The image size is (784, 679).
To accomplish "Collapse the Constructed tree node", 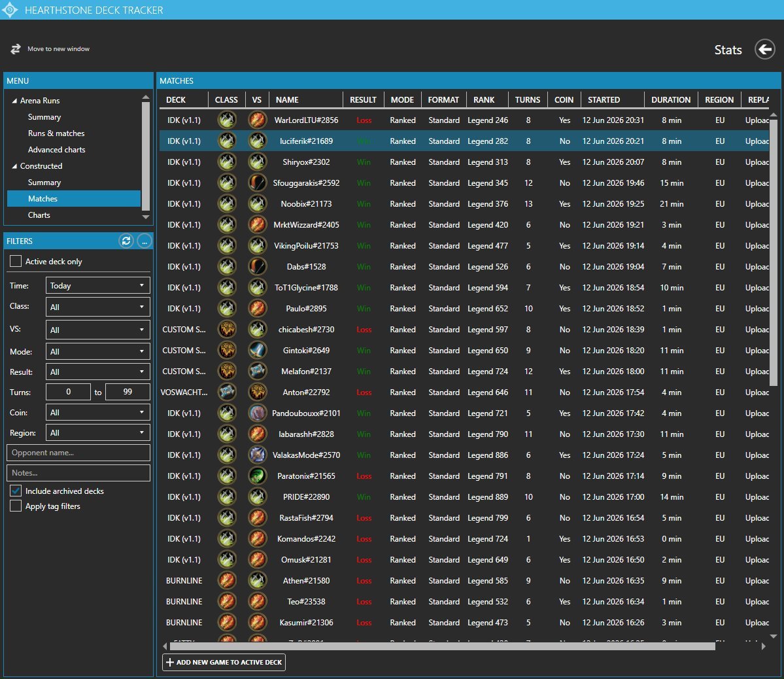I will pyautogui.click(x=14, y=166).
